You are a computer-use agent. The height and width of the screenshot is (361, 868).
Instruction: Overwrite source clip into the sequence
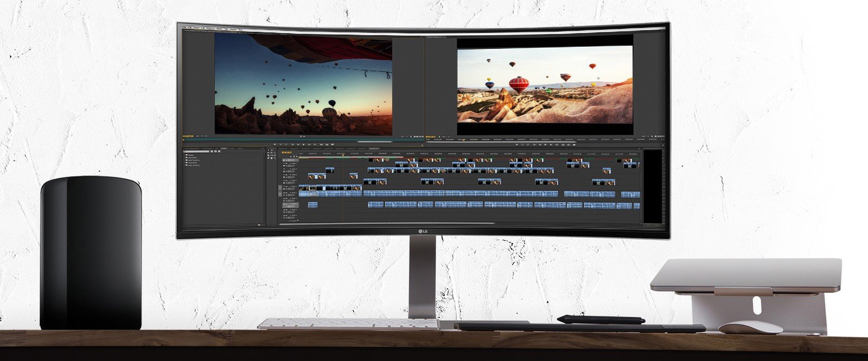[x=327, y=144]
